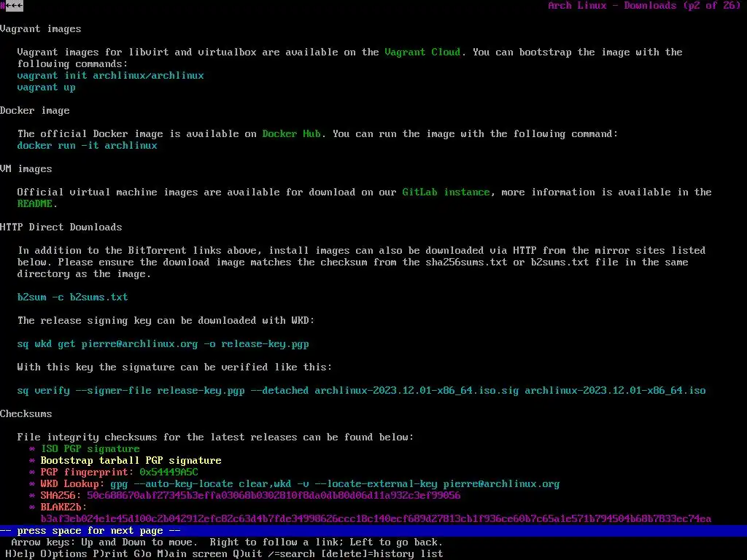This screenshot has width=747, height=560.
Task: Click the 'vagrant up' command
Action: [46, 87]
